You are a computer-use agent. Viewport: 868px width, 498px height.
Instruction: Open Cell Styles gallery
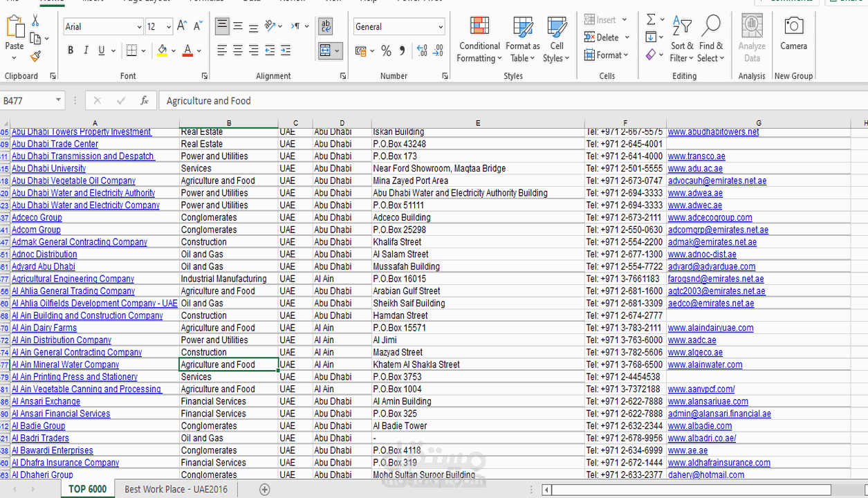pyautogui.click(x=556, y=39)
